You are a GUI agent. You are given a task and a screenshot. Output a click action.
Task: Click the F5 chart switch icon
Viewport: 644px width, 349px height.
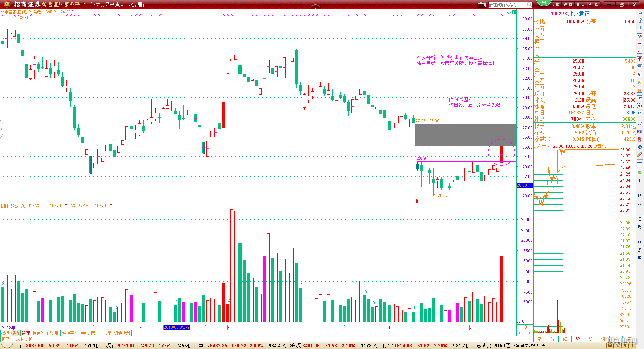640,165
